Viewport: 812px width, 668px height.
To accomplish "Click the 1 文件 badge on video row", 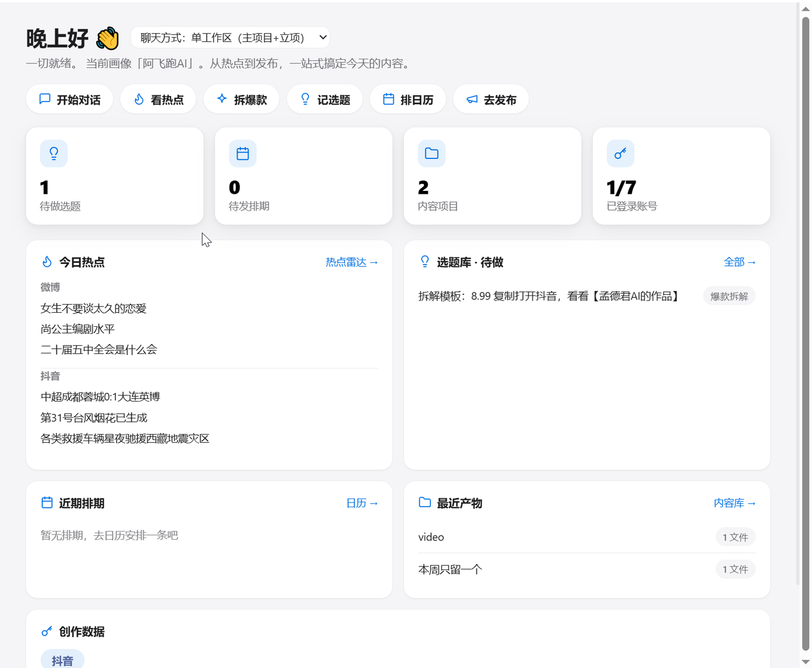I will [x=735, y=537].
